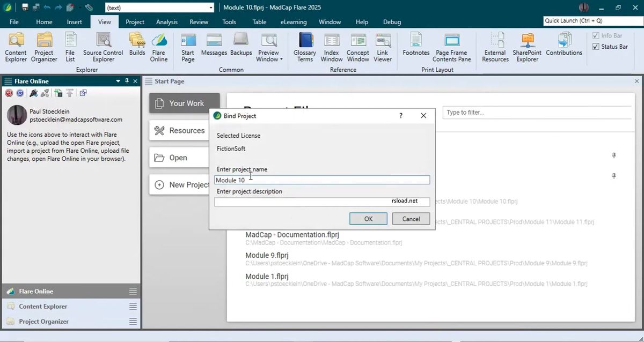Cancel the Bind Project dialog
Image resolution: width=644 pixels, height=342 pixels.
(411, 219)
